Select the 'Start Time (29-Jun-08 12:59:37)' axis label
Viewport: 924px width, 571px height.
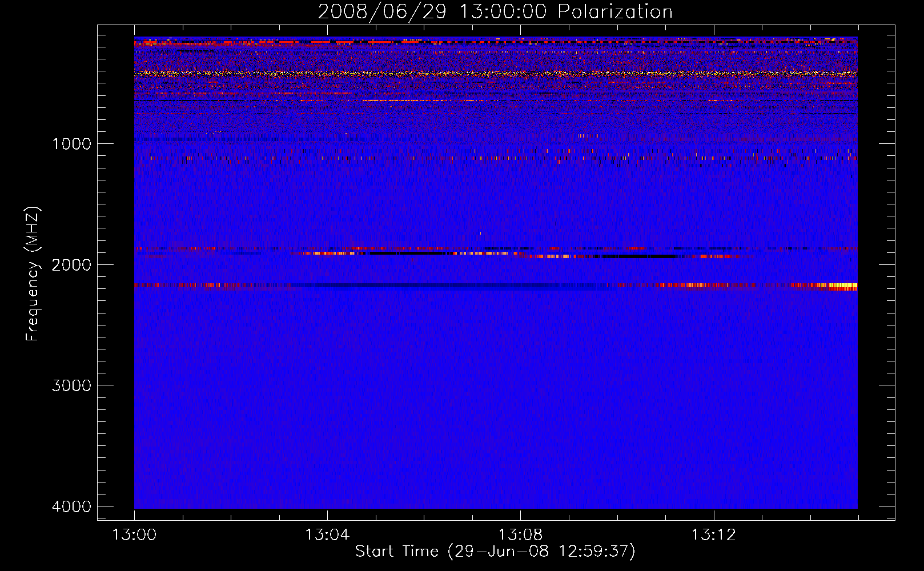pos(495,552)
